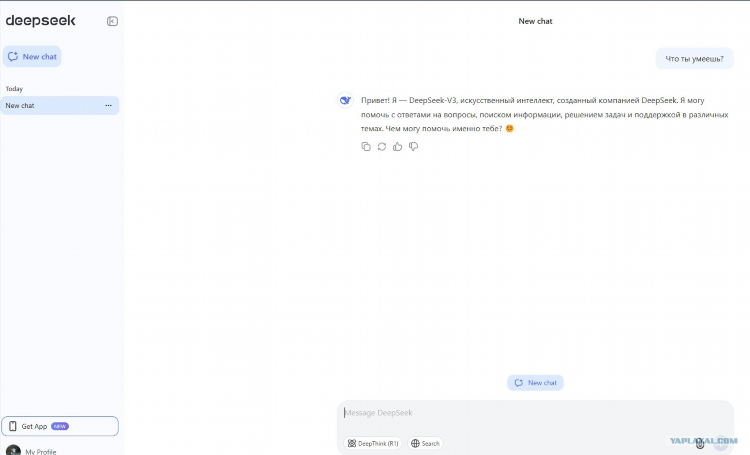This screenshot has width=750, height=455.
Task: Give thumbs down to the response
Action: (414, 146)
